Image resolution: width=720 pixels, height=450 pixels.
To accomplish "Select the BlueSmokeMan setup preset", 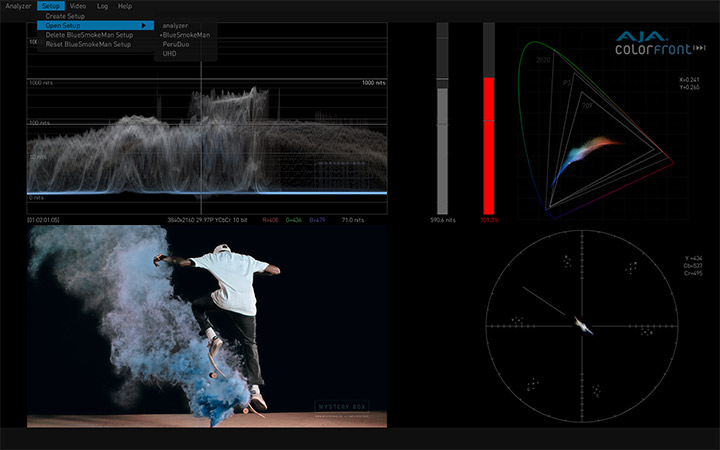I will click(x=187, y=35).
